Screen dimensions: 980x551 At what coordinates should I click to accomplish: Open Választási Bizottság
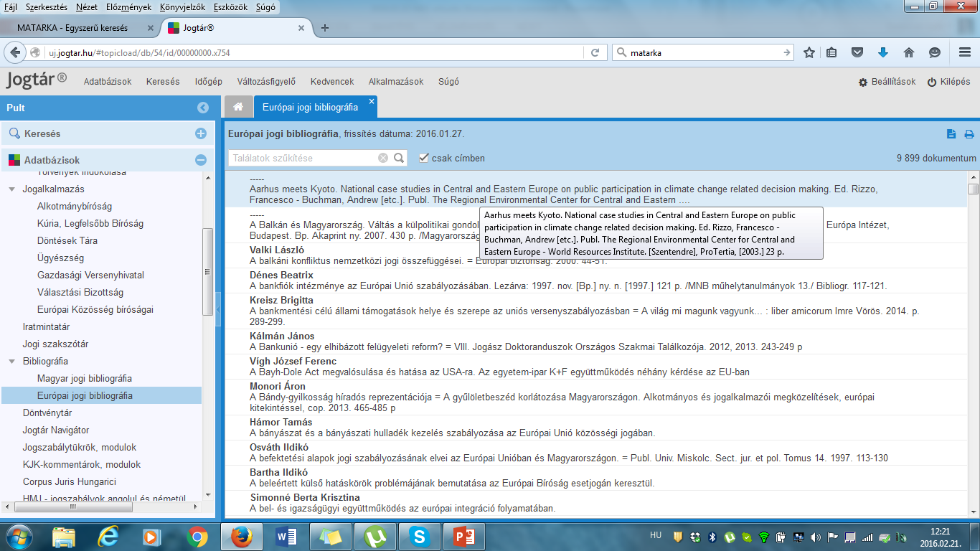click(x=80, y=293)
